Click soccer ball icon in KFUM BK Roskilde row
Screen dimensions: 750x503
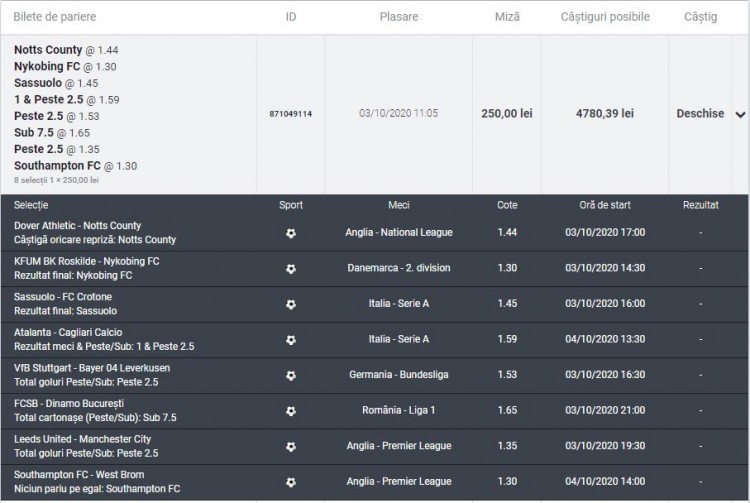pos(290,269)
